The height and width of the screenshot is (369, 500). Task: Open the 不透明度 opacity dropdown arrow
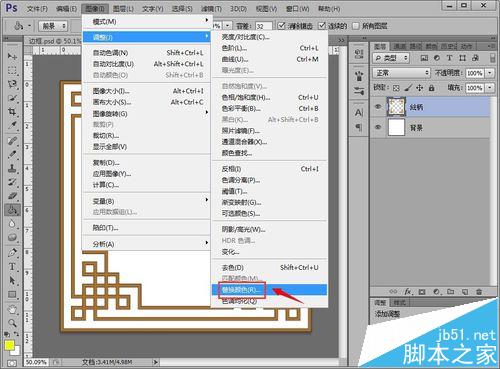[x=489, y=73]
